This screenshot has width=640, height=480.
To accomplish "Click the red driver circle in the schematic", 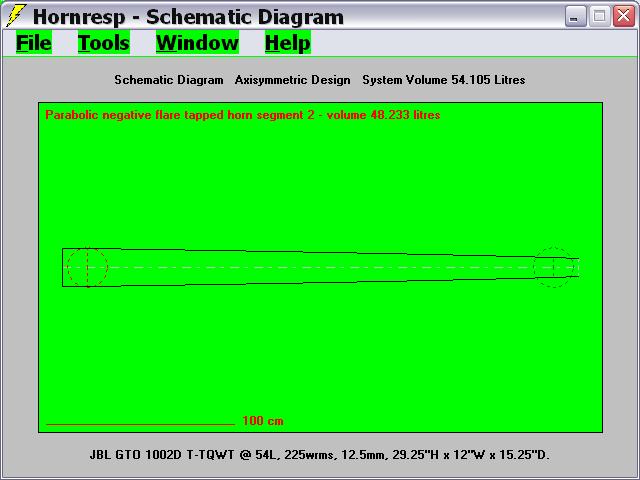I will click(x=87, y=267).
